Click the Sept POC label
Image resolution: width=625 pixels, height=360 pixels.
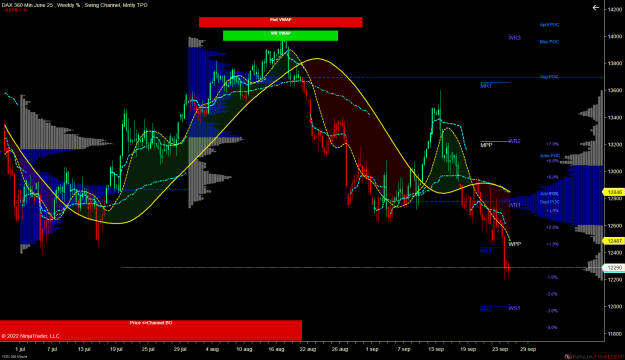pyautogui.click(x=550, y=202)
